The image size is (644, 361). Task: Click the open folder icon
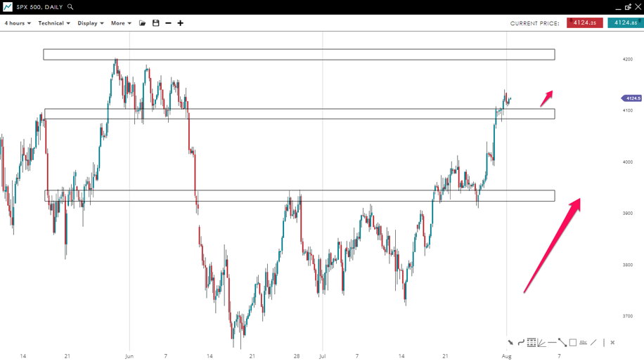143,23
